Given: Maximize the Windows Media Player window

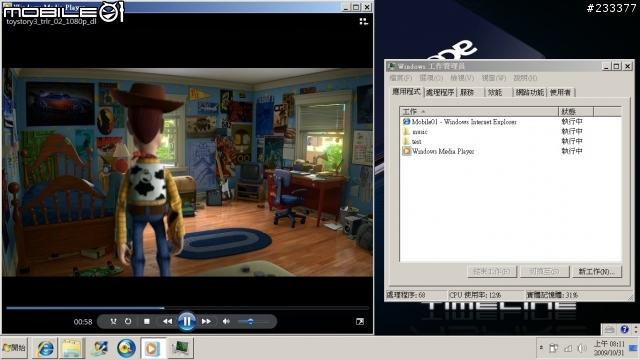Looking at the screenshot, I should [x=356, y=7].
